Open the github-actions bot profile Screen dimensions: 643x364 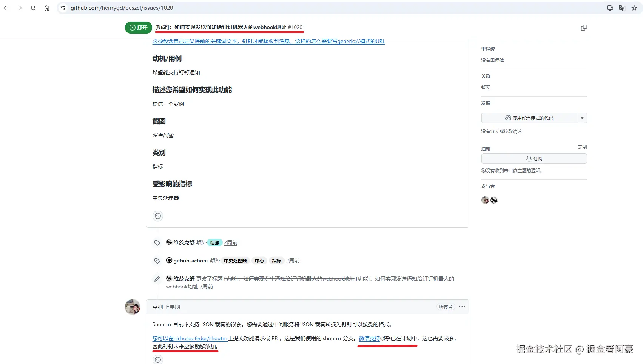pyautogui.click(x=191, y=261)
